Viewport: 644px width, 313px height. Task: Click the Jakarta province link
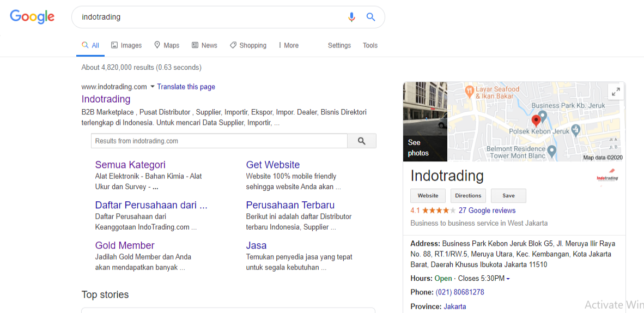point(454,306)
